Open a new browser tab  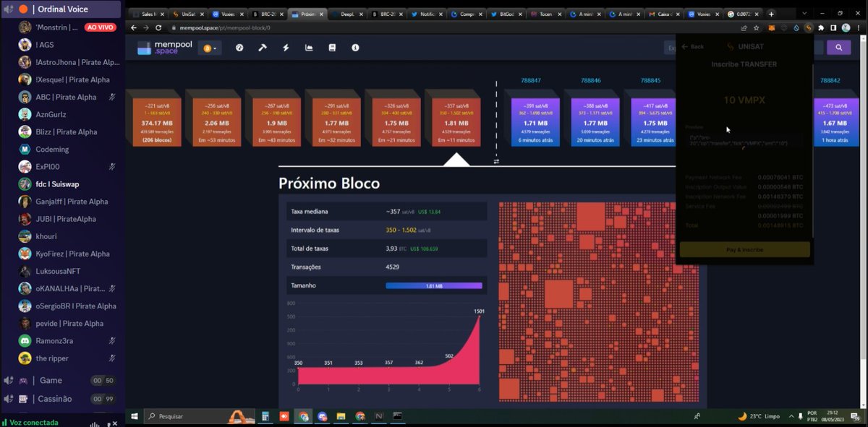(771, 14)
